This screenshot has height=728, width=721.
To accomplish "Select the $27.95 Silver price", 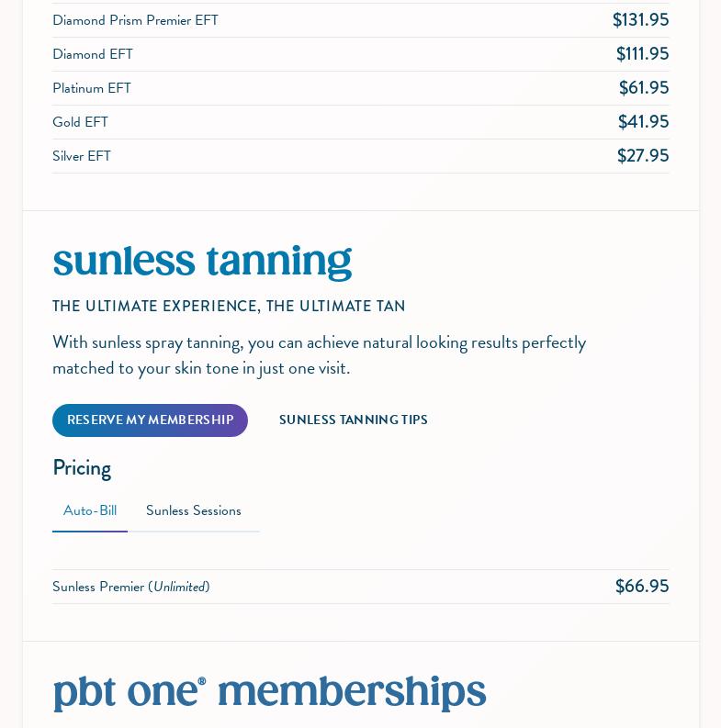I will [x=643, y=156].
